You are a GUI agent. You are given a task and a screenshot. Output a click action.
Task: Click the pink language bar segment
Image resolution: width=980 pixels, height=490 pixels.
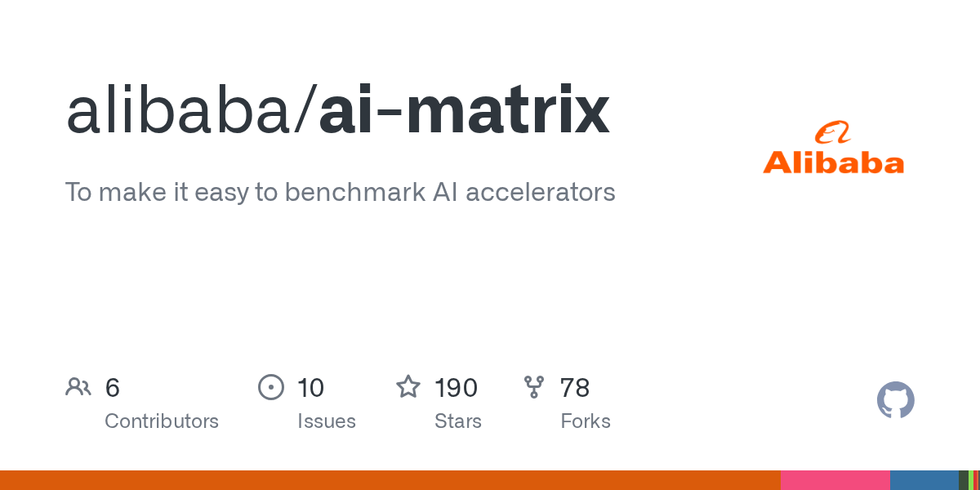click(835, 480)
